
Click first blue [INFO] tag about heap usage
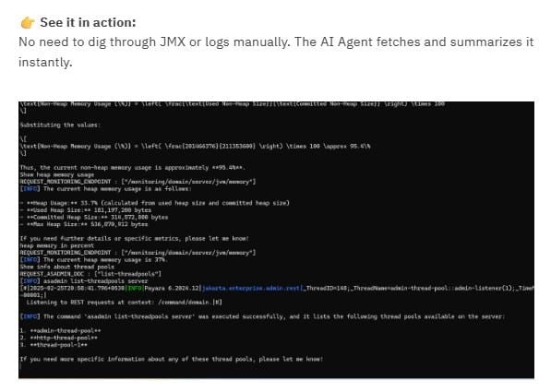30,189
